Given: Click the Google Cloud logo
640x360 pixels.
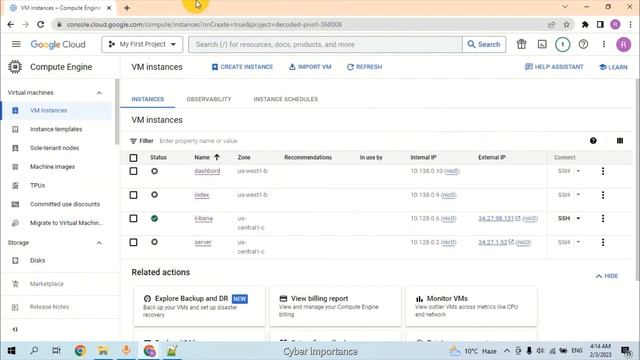Looking at the screenshot, I should (x=58, y=44).
